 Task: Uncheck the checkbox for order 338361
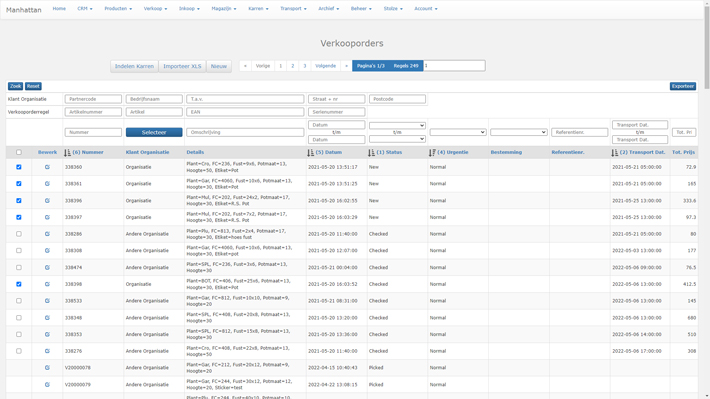[x=19, y=184]
